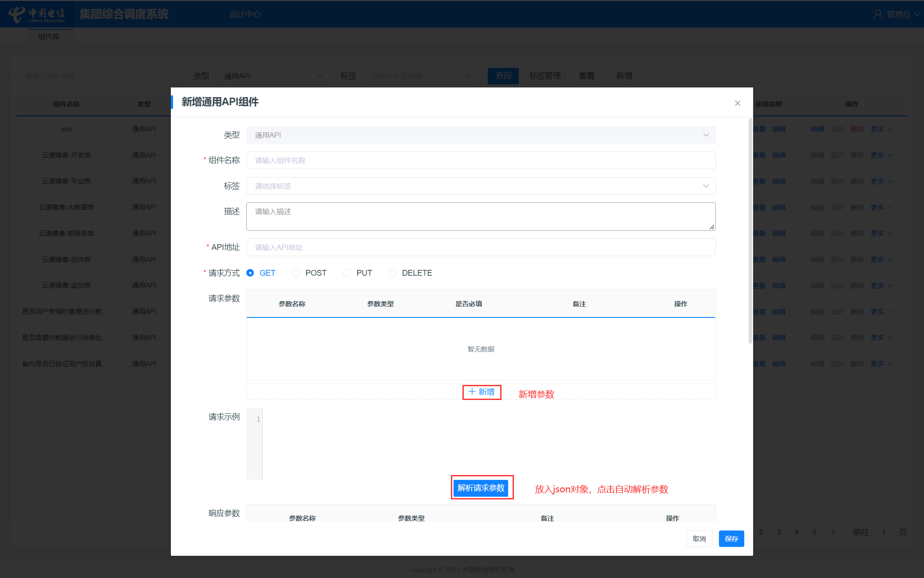Focus the 组件名称 input field

click(481, 160)
